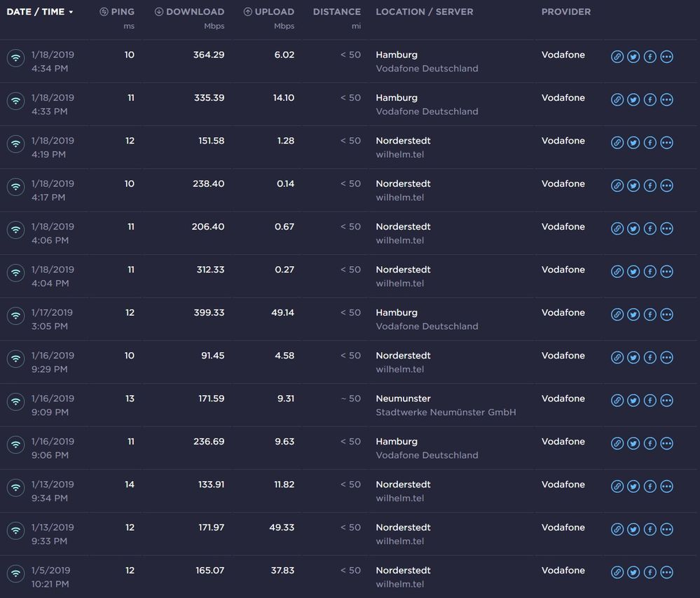Share 1/18/2019 4:34 PM result on Twitter
The width and height of the screenshot is (700, 598).
(x=633, y=57)
